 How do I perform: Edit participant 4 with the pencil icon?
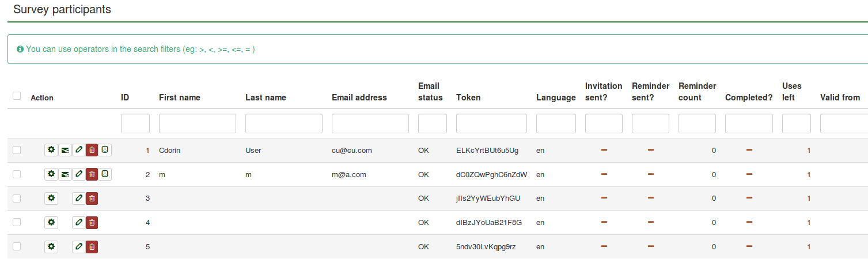tap(78, 223)
